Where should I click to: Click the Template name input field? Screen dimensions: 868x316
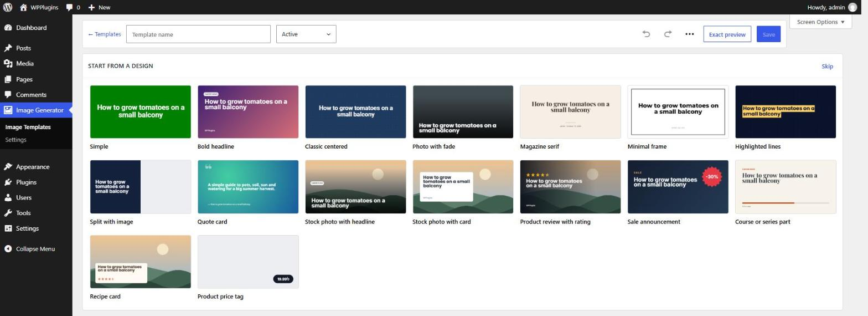[x=198, y=34]
